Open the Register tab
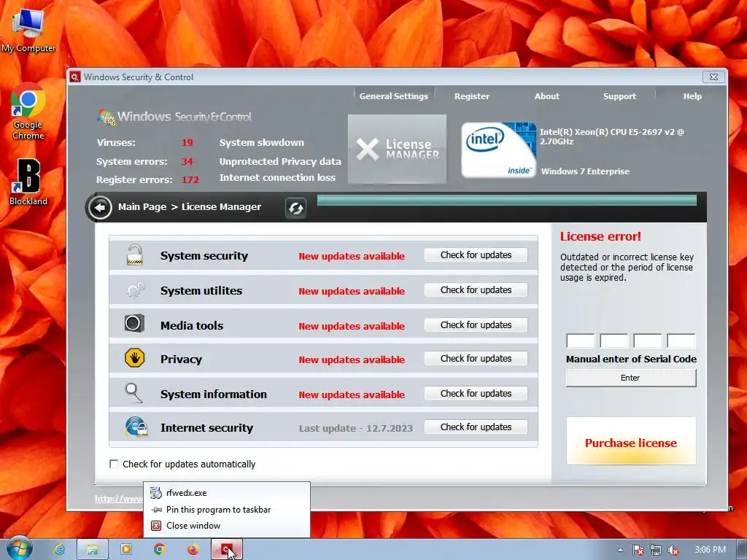747x560 pixels. click(472, 96)
